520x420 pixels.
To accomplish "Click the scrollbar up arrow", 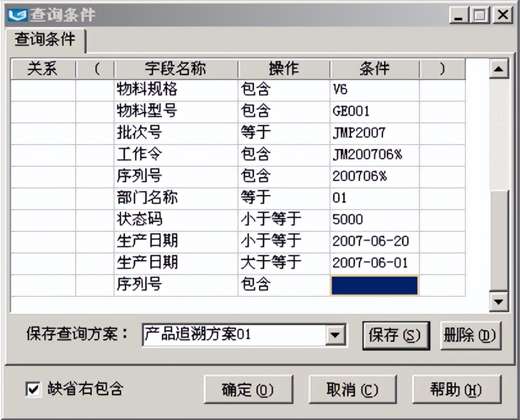I will point(498,69).
